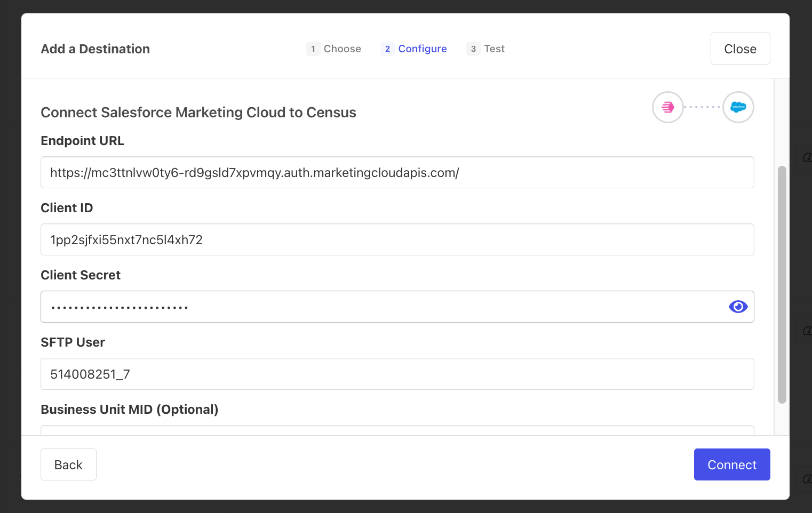This screenshot has height=513, width=812.
Task: Reveal the Client Secret with eye icon
Action: pyautogui.click(x=738, y=307)
